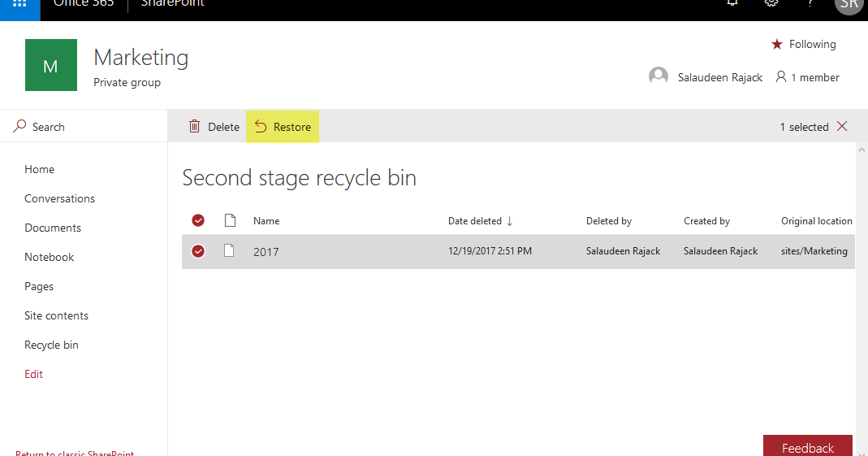Open Conversations in left navigation

click(60, 198)
